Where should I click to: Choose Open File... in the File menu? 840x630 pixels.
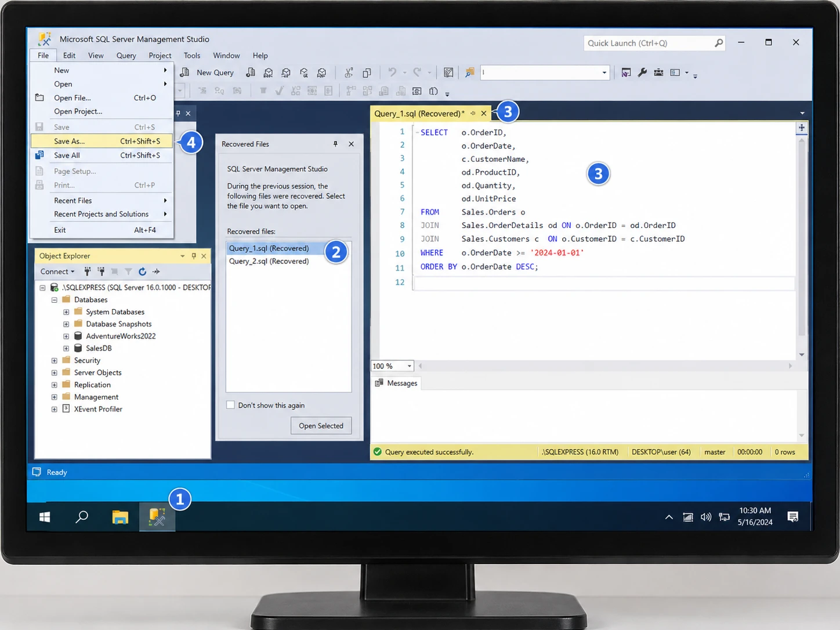click(102, 98)
